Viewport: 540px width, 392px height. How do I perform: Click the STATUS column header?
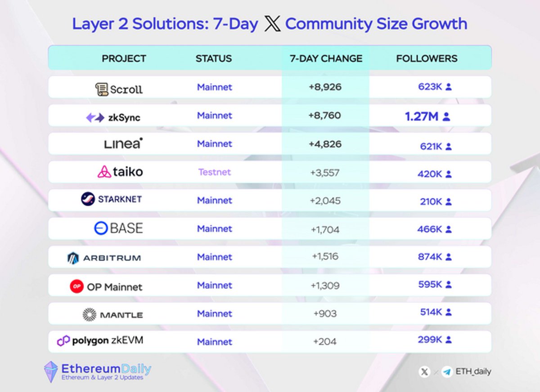214,58
